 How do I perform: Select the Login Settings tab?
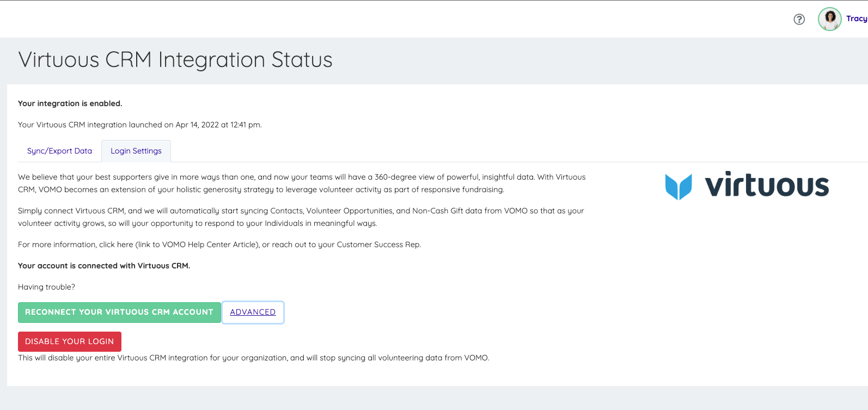pos(136,151)
